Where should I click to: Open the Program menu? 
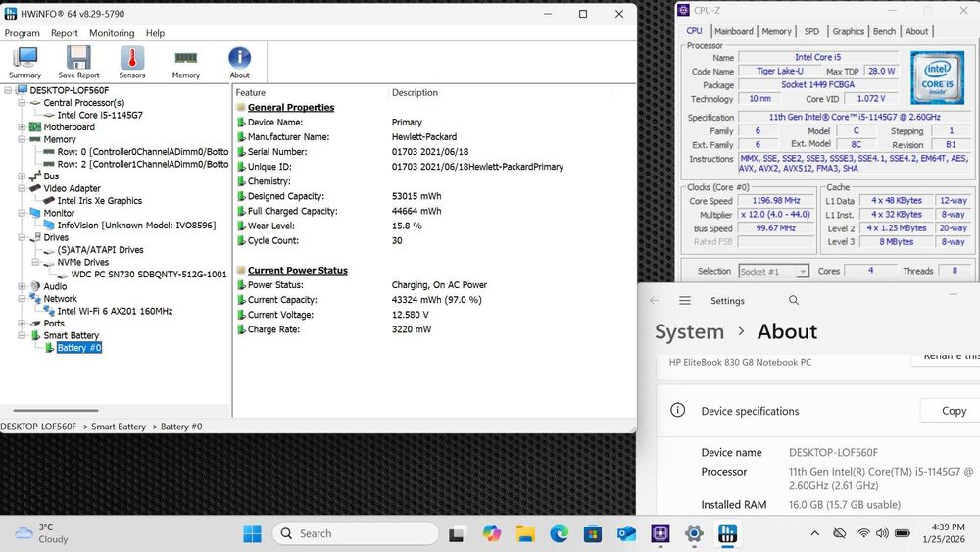22,33
